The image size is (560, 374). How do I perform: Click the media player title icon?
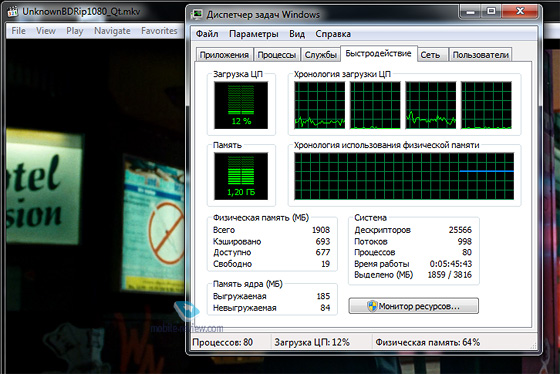(x=12, y=12)
